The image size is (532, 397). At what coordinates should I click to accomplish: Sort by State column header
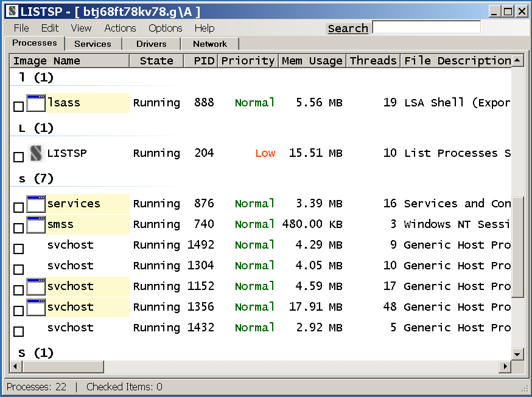(156, 61)
